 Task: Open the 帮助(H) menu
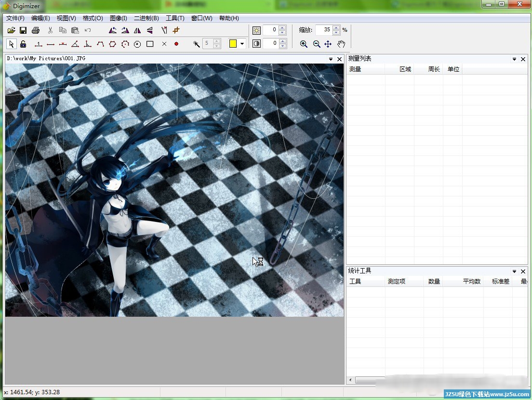[229, 18]
